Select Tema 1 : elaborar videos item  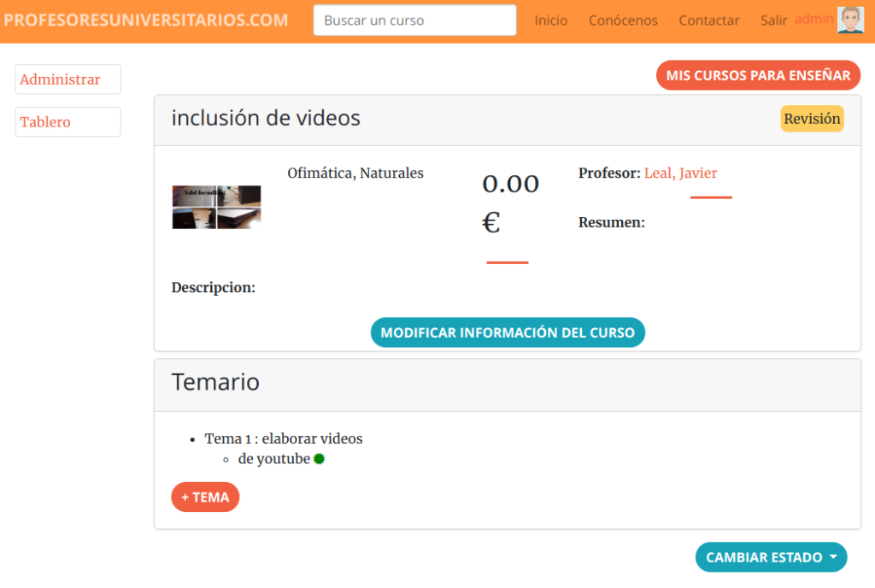coord(284,438)
